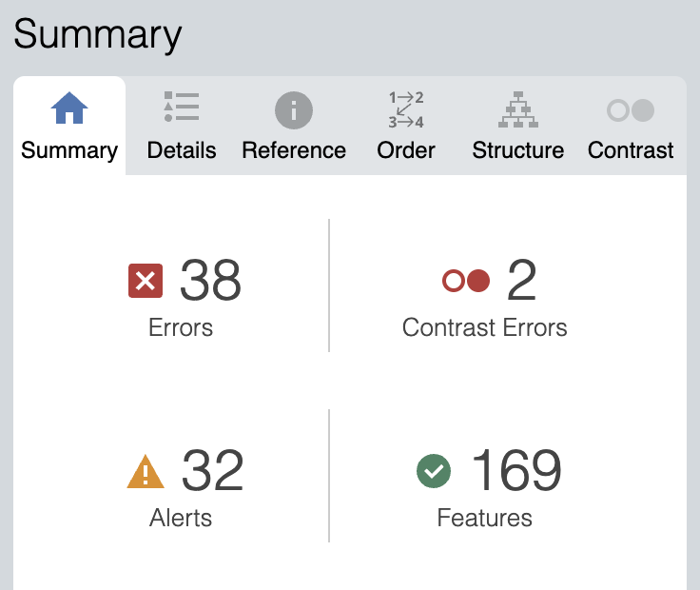Click the list icon above Details

point(181,108)
